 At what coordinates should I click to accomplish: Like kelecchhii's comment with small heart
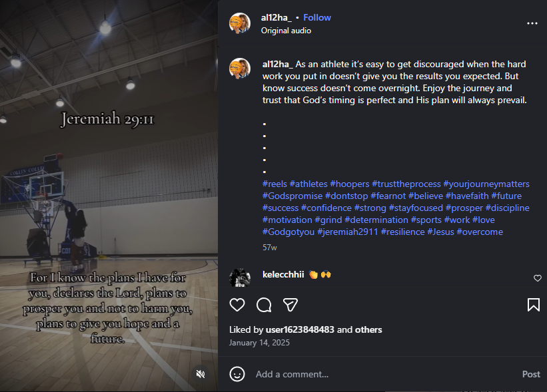point(538,278)
